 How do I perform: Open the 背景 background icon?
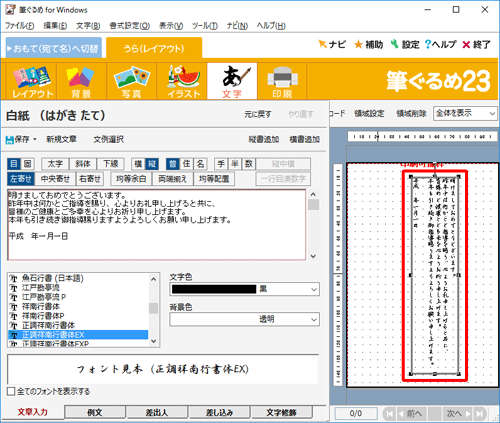[x=81, y=81]
